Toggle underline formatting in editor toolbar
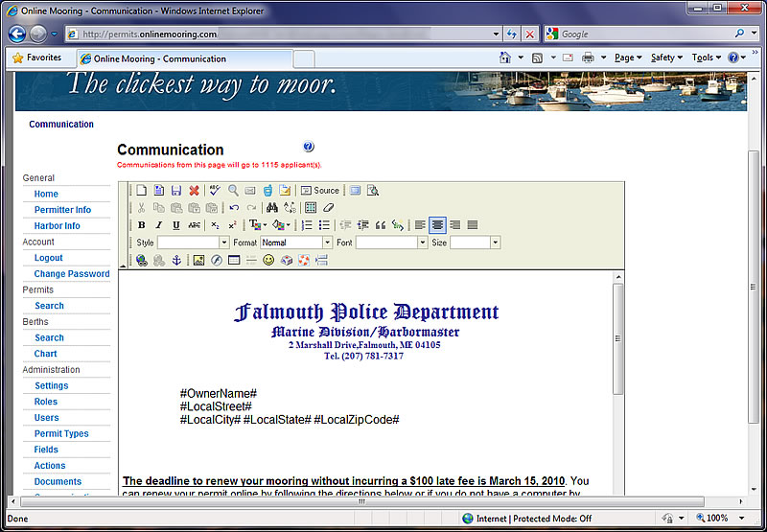The image size is (767, 532). click(176, 225)
